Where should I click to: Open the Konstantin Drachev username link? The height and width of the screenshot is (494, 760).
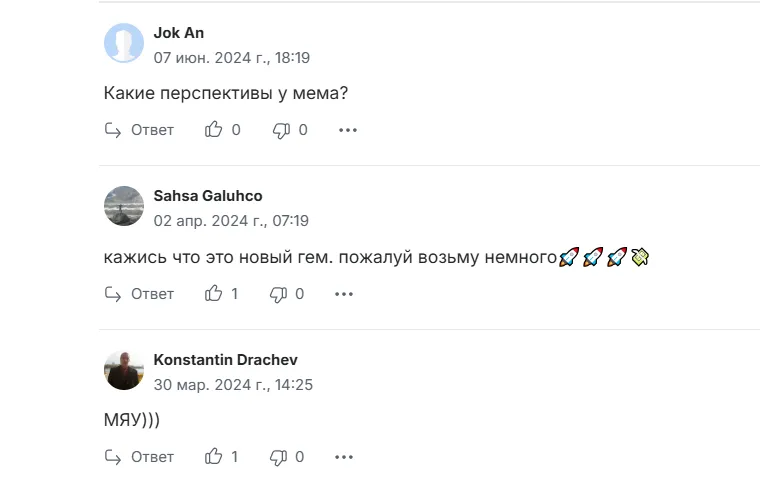tap(225, 360)
